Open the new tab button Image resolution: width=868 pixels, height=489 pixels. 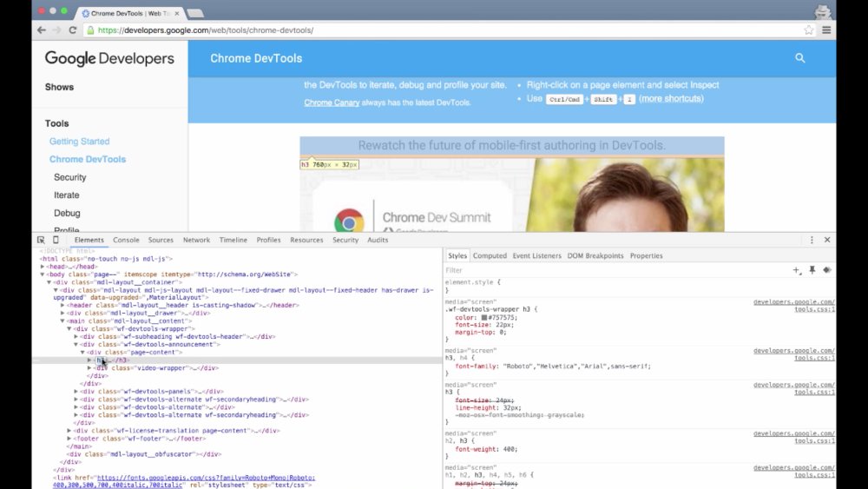click(195, 13)
